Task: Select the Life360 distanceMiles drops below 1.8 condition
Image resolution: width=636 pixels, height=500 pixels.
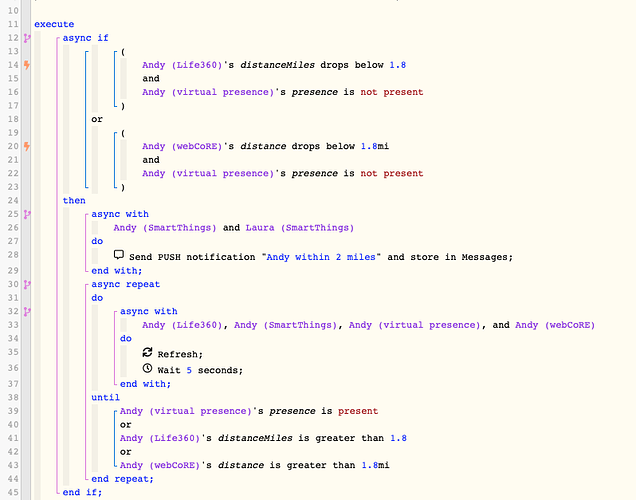Action: pos(274,65)
